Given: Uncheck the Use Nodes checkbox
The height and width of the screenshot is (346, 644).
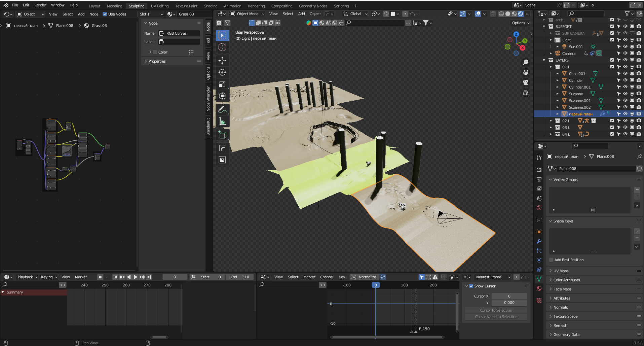Looking at the screenshot, I should coord(105,14).
